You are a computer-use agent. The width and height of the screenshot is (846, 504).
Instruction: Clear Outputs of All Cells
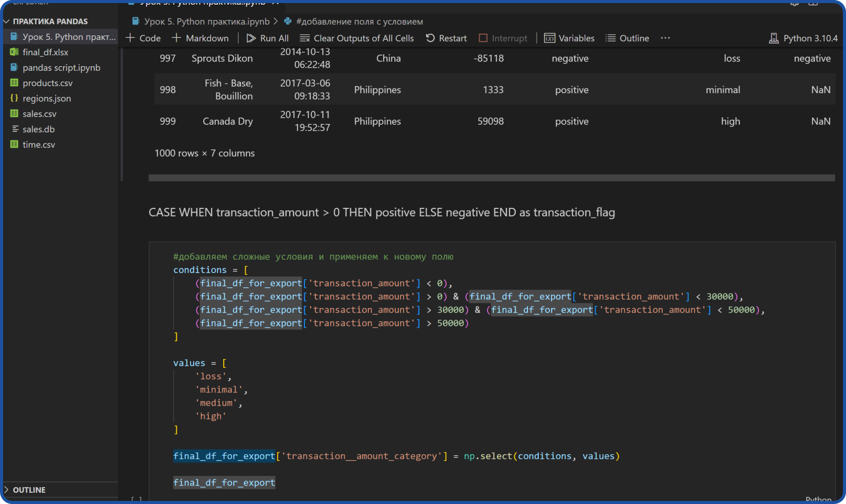coord(357,38)
